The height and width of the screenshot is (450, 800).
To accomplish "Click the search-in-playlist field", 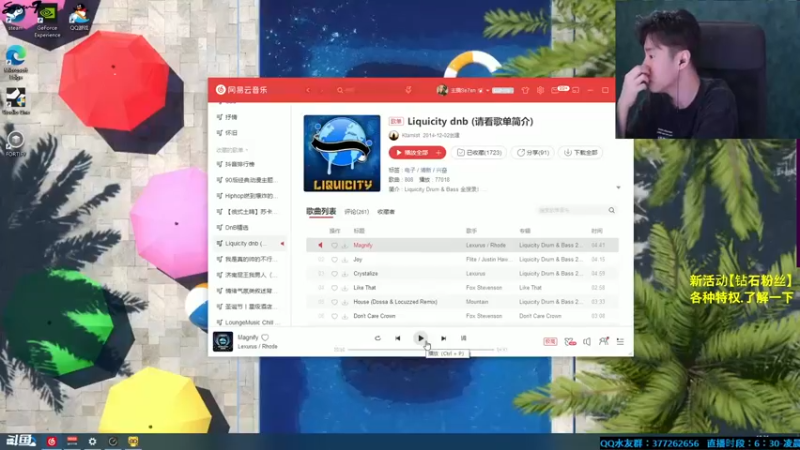I will 570,210.
